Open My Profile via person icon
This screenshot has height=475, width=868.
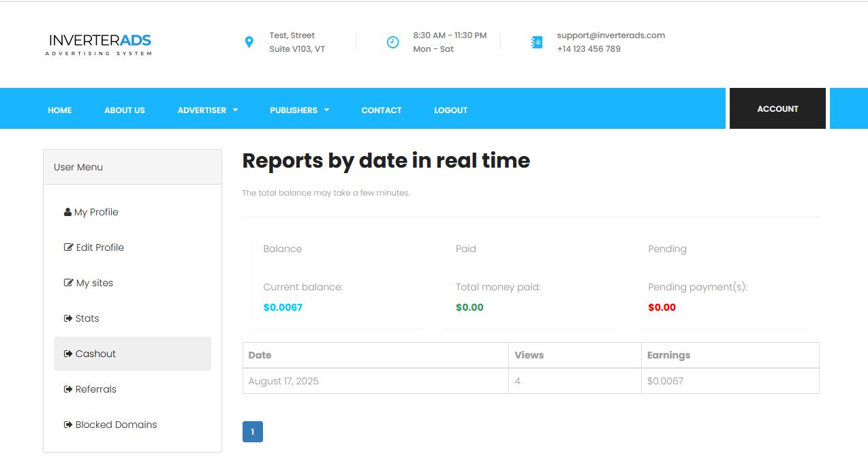[67, 212]
